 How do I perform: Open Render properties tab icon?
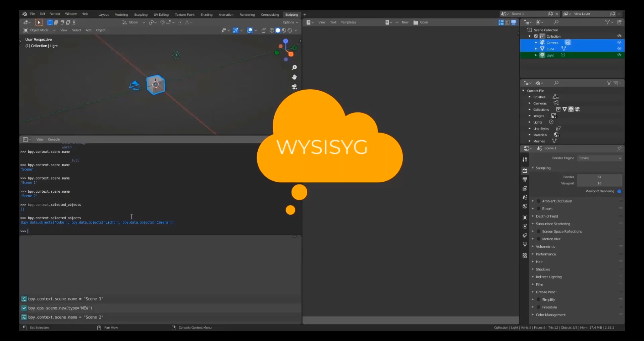point(525,171)
